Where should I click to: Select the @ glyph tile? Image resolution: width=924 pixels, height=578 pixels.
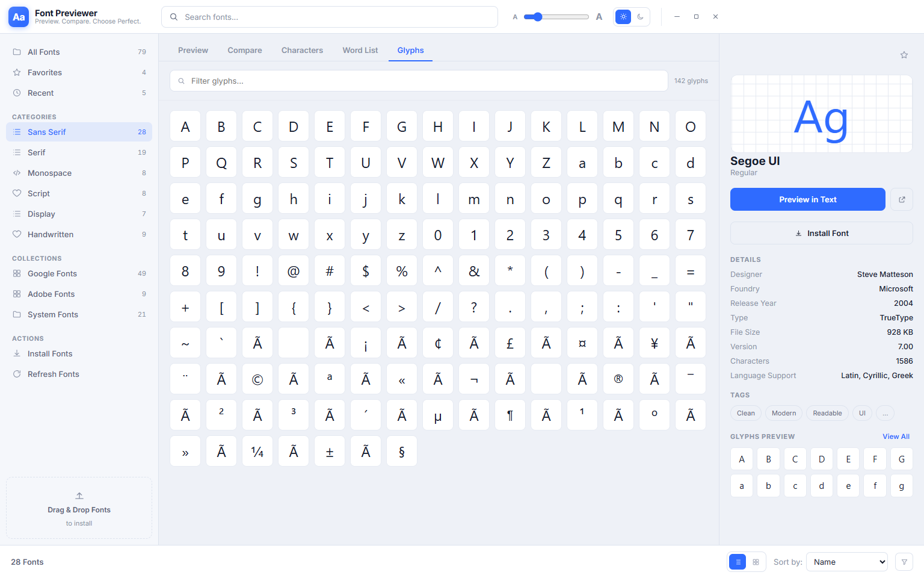[294, 270]
